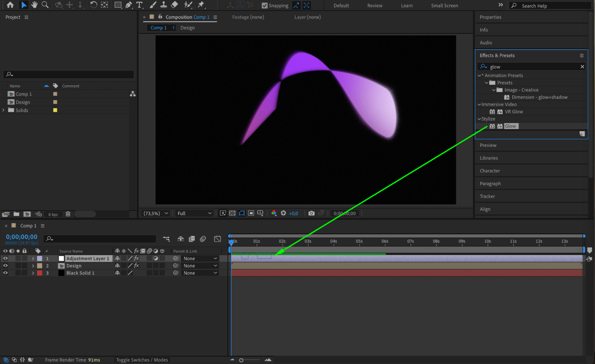Click Toggle Switches / Modes button
The width and height of the screenshot is (595, 364).
(142, 360)
